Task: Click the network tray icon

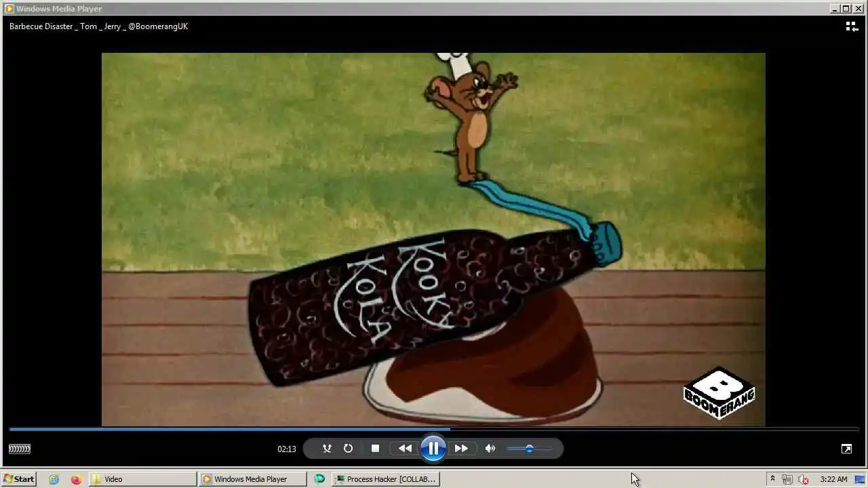Action: pyautogui.click(x=787, y=479)
